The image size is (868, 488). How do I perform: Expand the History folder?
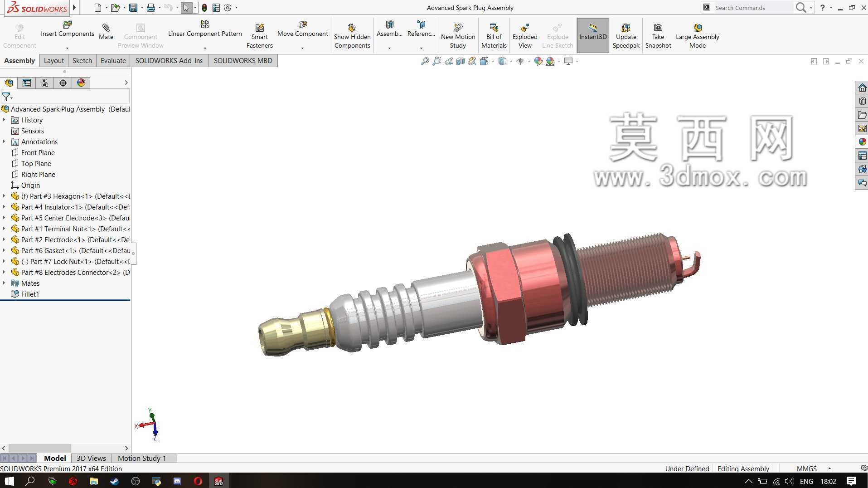pyautogui.click(x=4, y=120)
